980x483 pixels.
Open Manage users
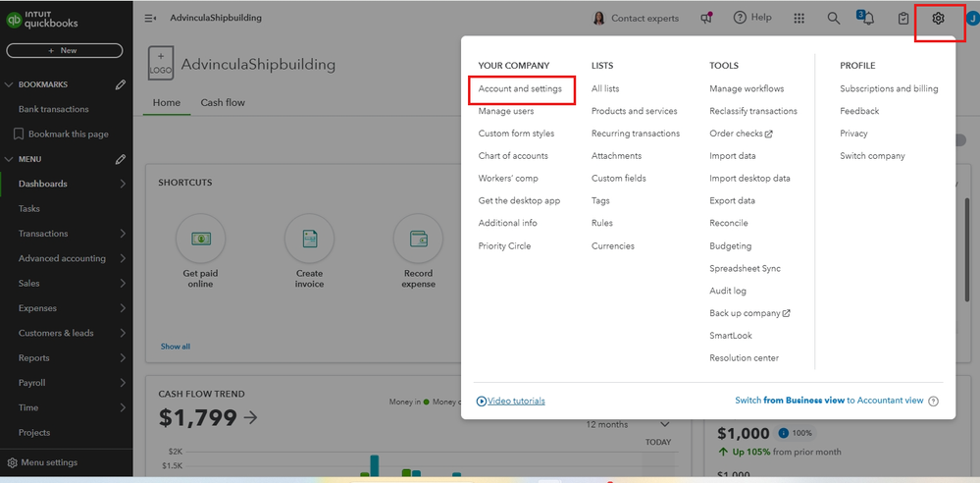point(506,111)
